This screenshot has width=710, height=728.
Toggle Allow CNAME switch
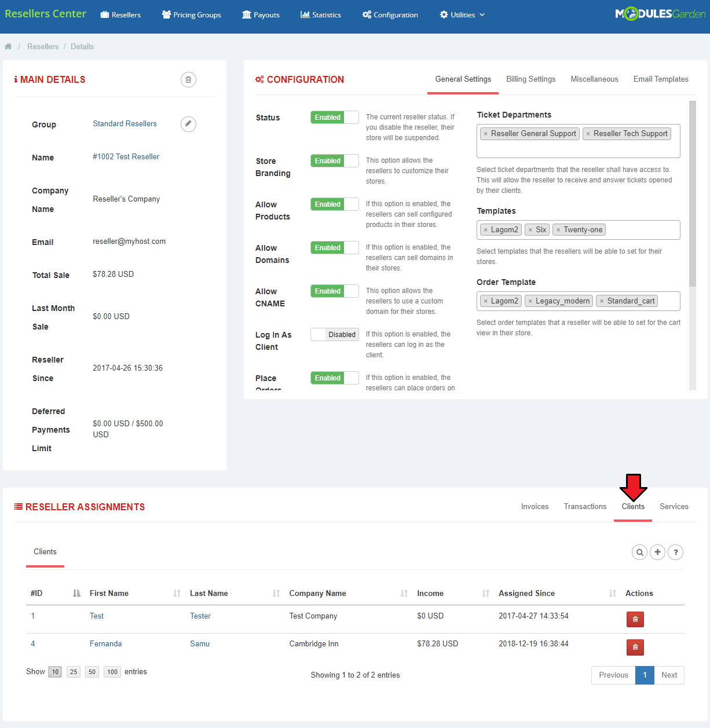[x=335, y=291]
